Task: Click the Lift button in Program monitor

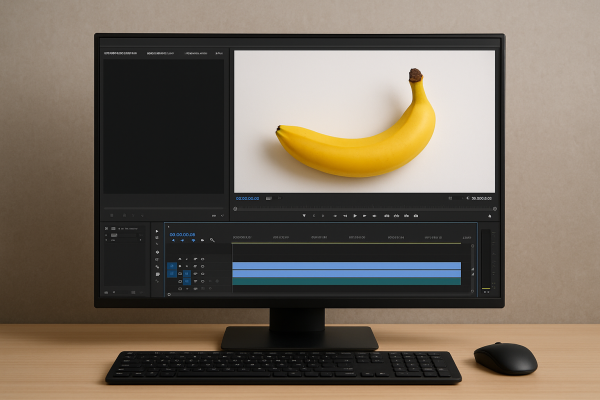Action: point(387,216)
